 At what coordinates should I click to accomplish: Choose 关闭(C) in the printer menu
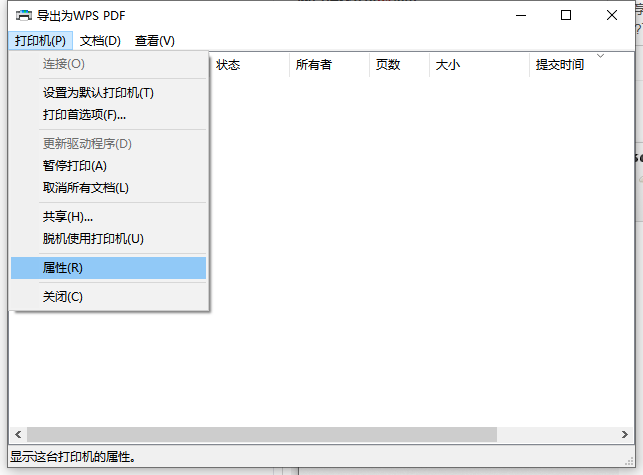pyautogui.click(x=63, y=297)
